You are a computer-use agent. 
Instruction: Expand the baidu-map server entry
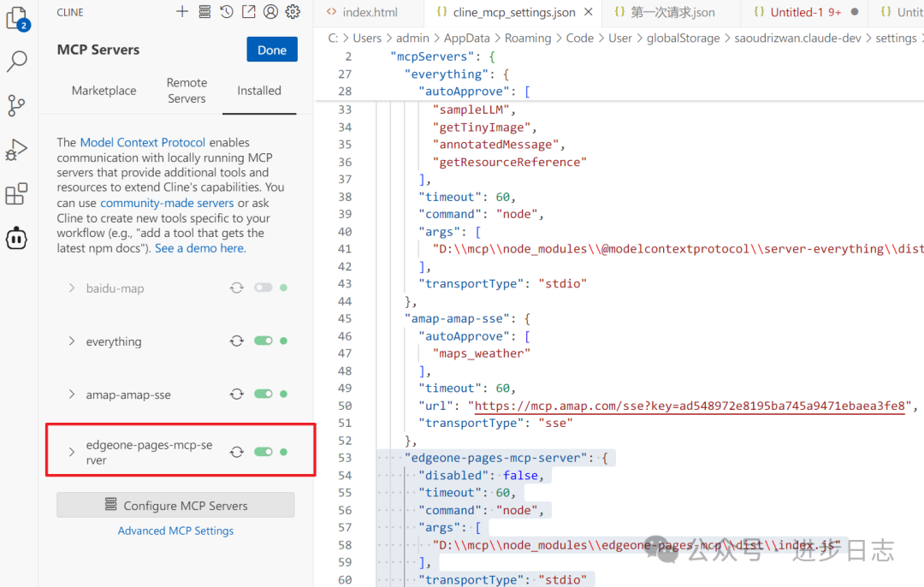72,288
